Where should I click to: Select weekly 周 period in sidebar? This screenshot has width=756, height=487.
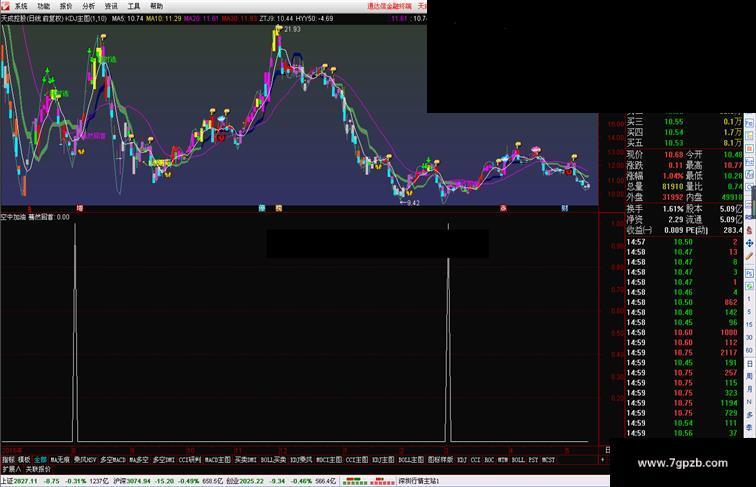click(x=750, y=376)
